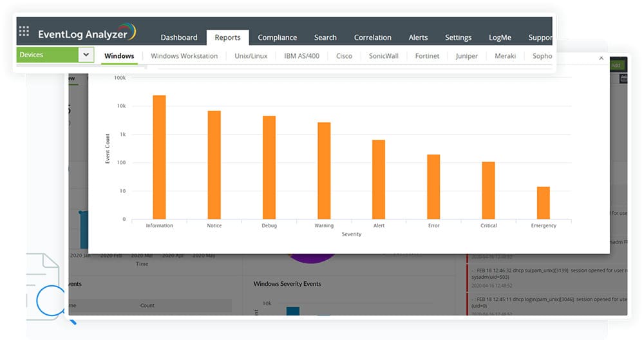
Task: Select the IBM AS/400 category
Action: pos(301,56)
